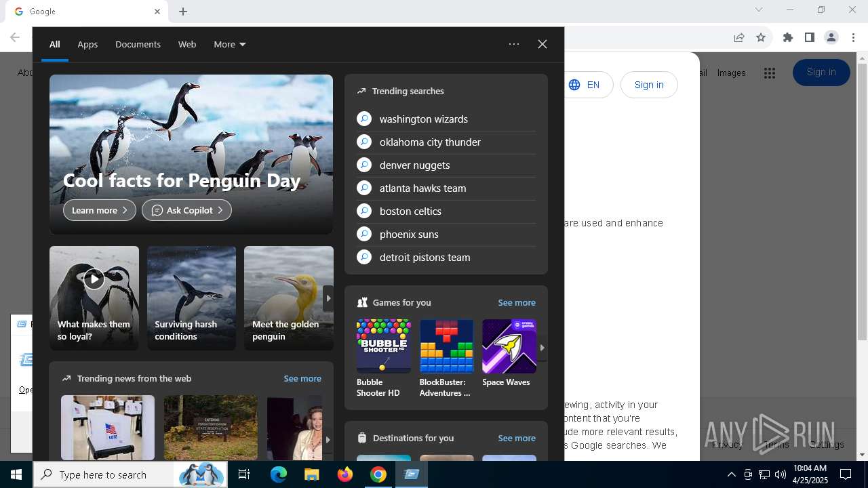Search trending 'atlanta hawks team'
Viewport: 868px width, 488px height.
pyautogui.click(x=446, y=188)
